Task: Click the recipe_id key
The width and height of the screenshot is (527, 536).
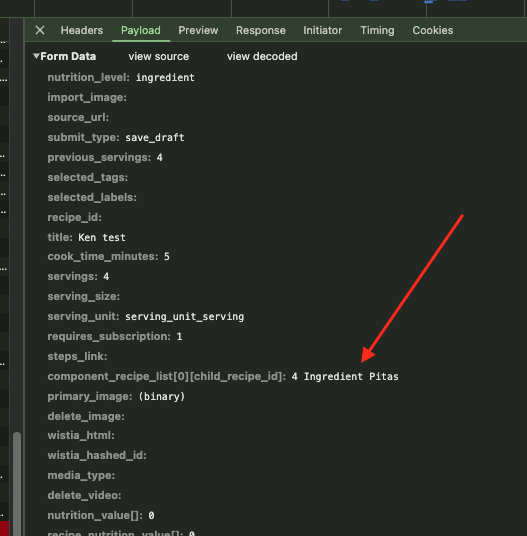Action: click(75, 217)
